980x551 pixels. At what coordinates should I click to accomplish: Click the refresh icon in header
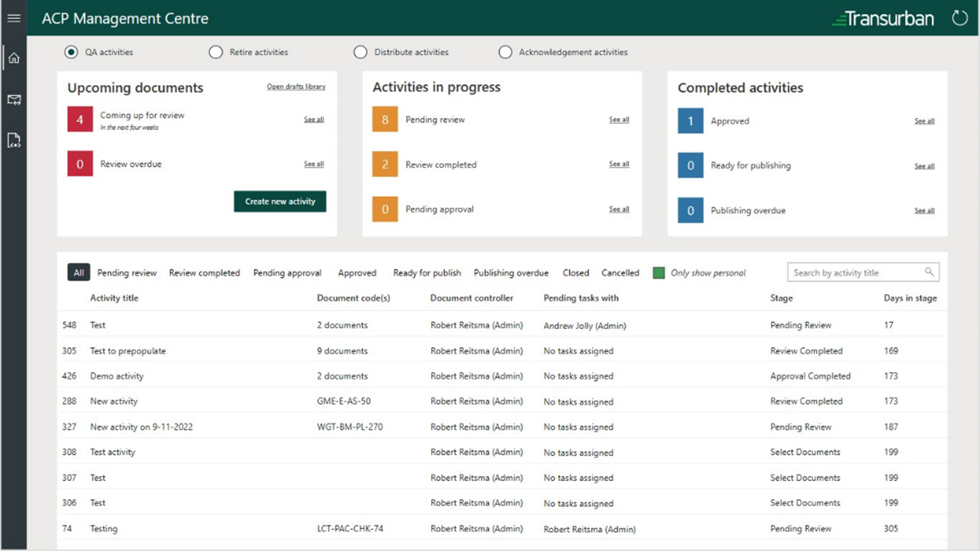tap(960, 18)
